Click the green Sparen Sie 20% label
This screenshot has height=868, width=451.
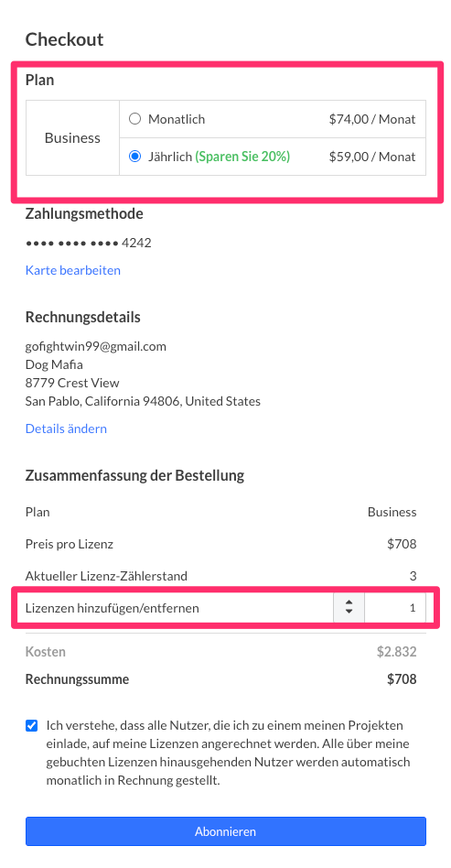point(242,157)
